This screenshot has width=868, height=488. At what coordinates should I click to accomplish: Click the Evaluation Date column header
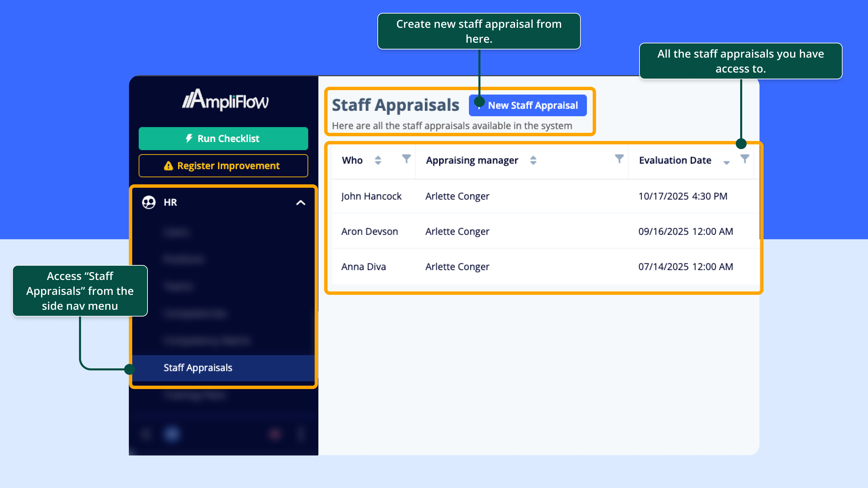[x=675, y=160]
